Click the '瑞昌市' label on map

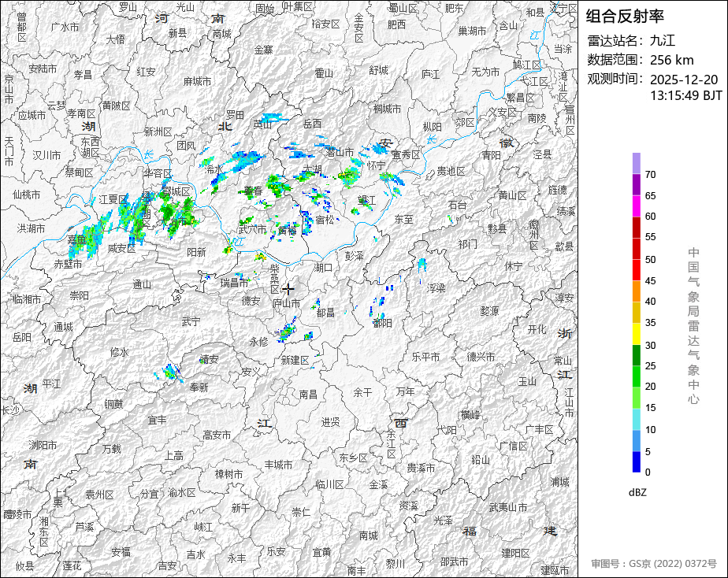pos(235,282)
